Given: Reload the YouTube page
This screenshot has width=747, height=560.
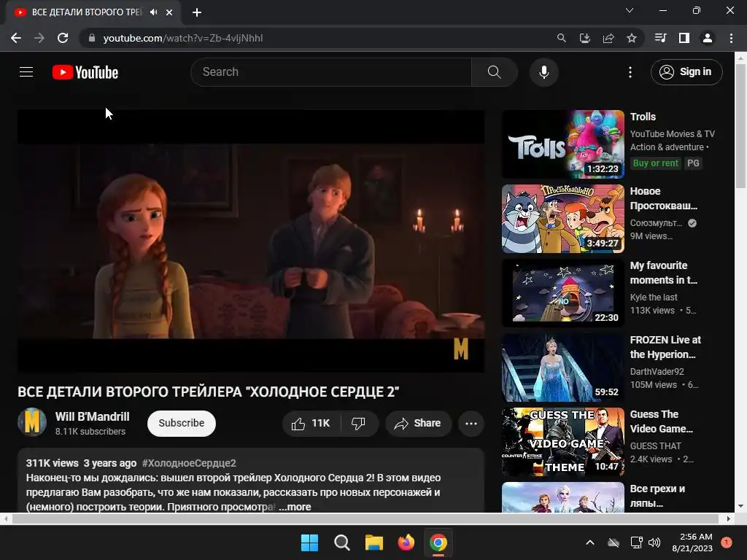Looking at the screenshot, I should [x=63, y=38].
